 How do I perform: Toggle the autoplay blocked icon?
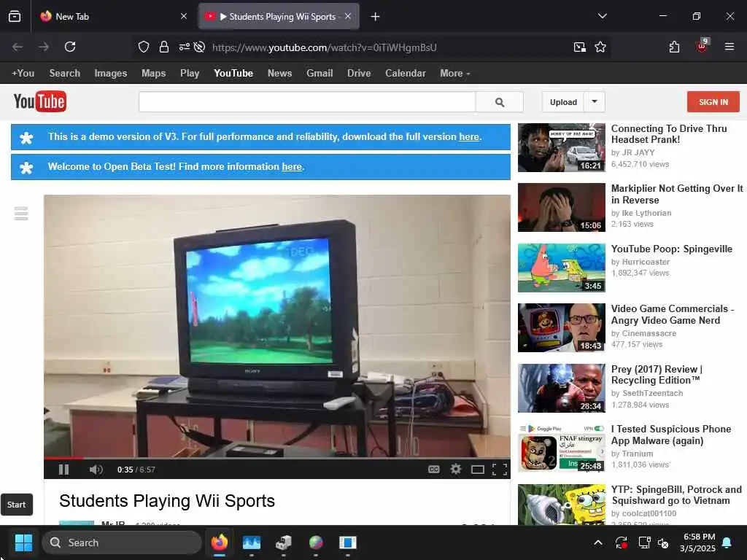[x=200, y=47]
